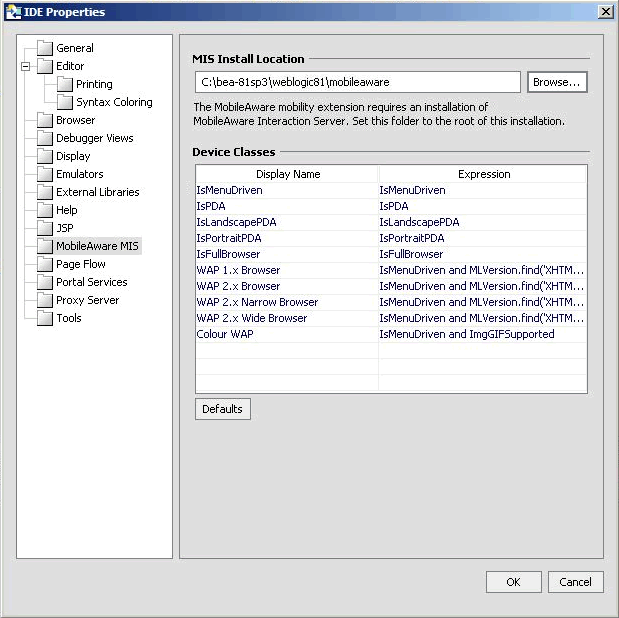Click the Display folder icon

tap(45, 156)
